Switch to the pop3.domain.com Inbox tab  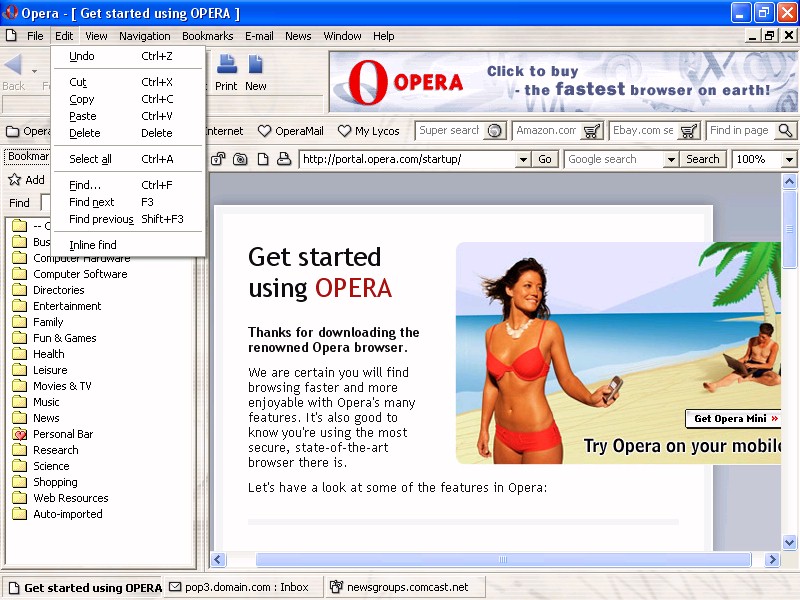(246, 587)
